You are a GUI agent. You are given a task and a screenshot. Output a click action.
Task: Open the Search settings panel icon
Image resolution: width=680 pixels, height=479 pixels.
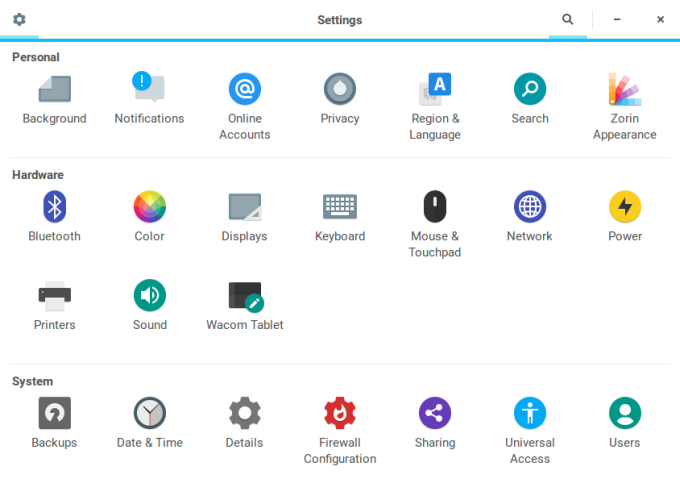pos(530,89)
